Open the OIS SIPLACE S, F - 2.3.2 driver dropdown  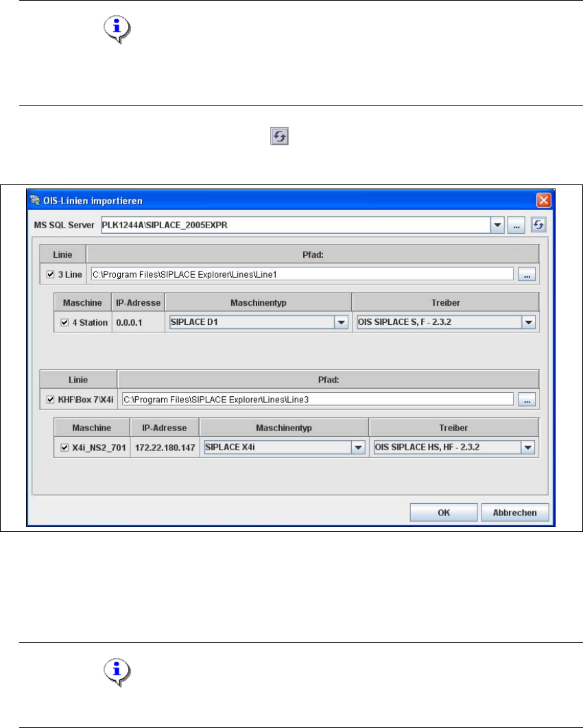[529, 322]
